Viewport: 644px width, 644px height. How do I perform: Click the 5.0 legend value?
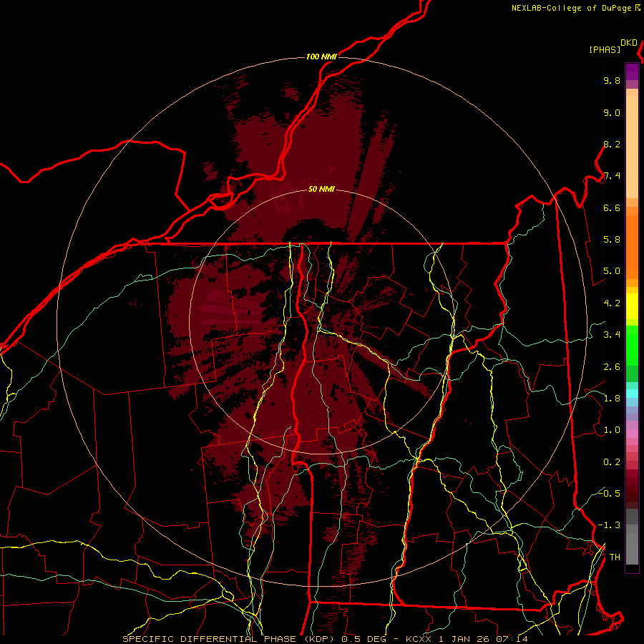612,271
